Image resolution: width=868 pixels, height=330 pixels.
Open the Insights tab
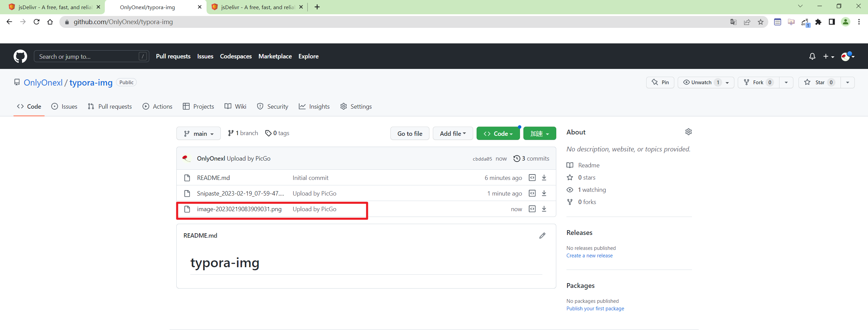point(314,107)
